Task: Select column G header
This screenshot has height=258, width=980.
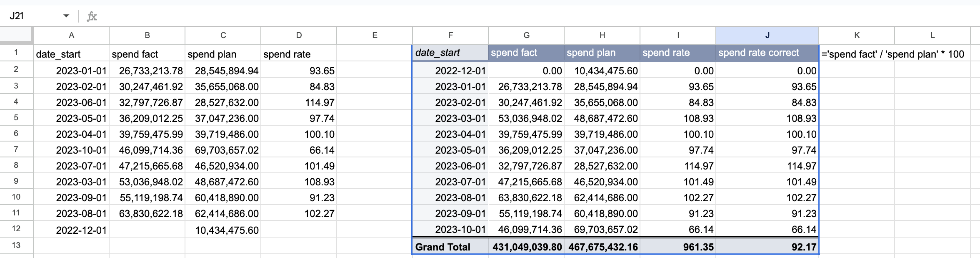Action: pos(526,35)
